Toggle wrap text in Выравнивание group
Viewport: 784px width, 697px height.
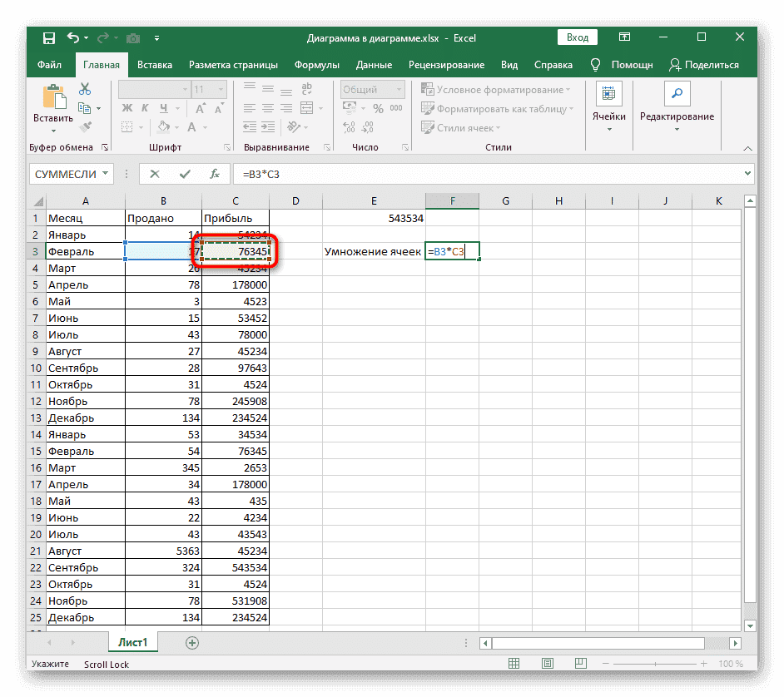coord(306,89)
